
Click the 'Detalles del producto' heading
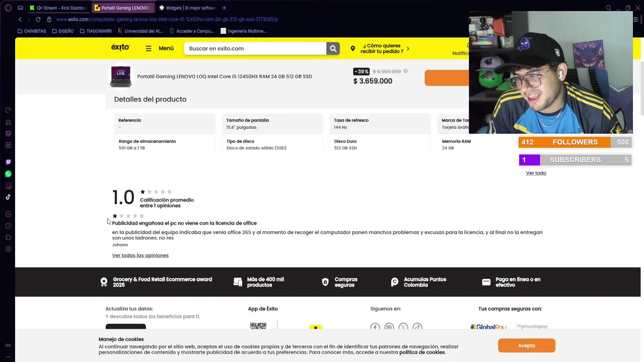(x=150, y=99)
